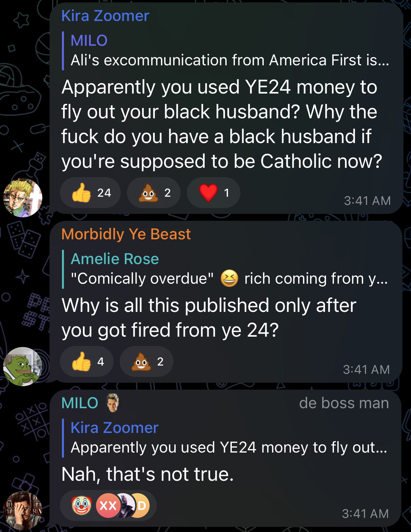Screen dimensions: 411x532
Task: Open Kira Zoomer's anime profile avatar
Action: click(23, 198)
